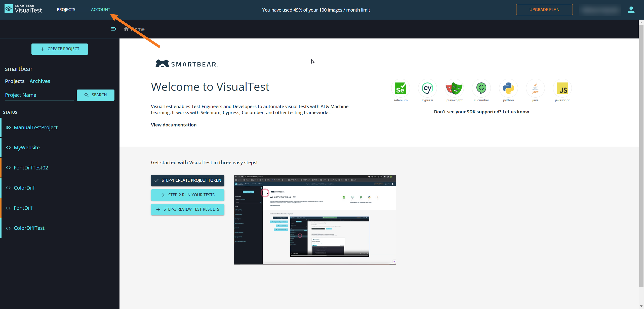Open the ManualTestProject project
This screenshot has height=309, width=644.
(x=35, y=127)
